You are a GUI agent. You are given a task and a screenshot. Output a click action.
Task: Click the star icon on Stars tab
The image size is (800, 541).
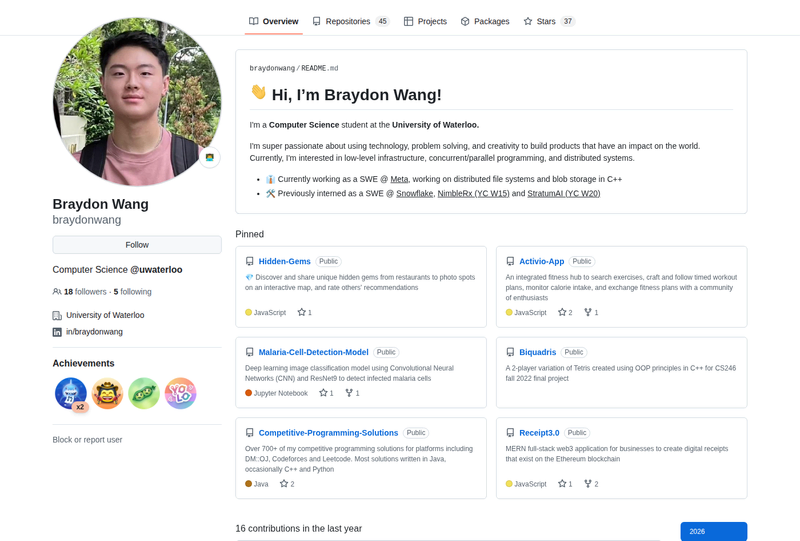pos(528,21)
